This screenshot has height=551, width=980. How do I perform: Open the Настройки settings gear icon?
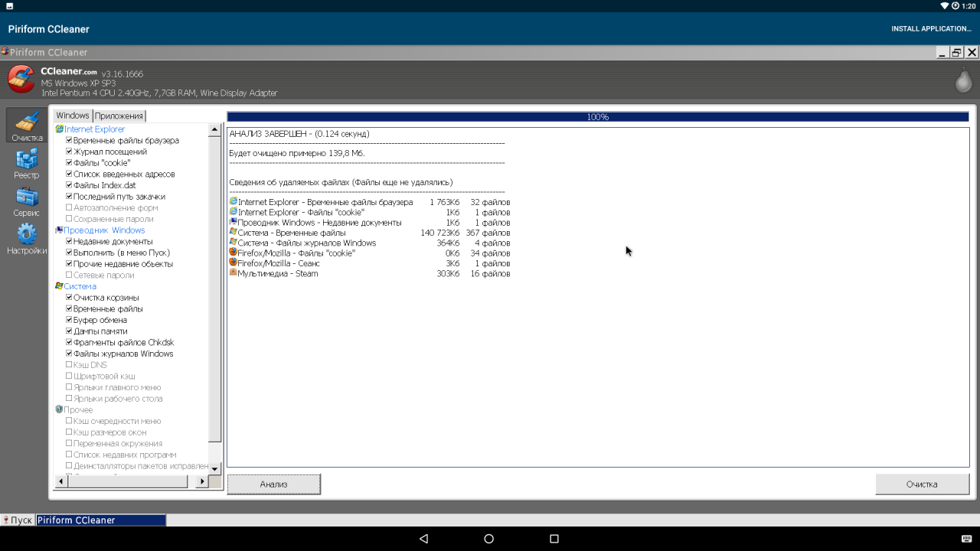click(x=27, y=233)
